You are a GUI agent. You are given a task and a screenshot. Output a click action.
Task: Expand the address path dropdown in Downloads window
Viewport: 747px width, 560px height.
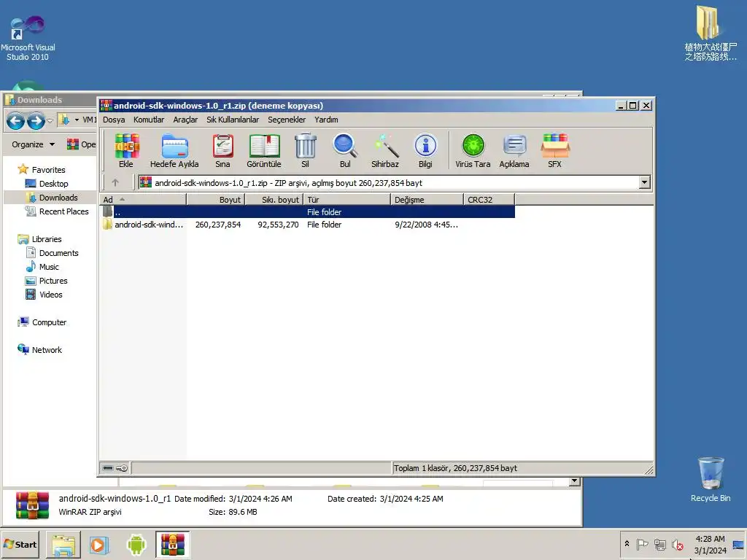coord(77,120)
